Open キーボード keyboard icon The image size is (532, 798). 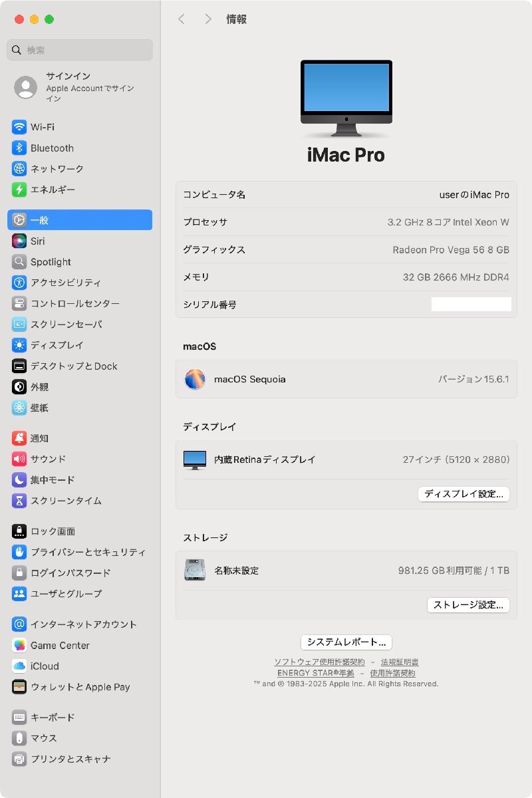[x=19, y=718]
